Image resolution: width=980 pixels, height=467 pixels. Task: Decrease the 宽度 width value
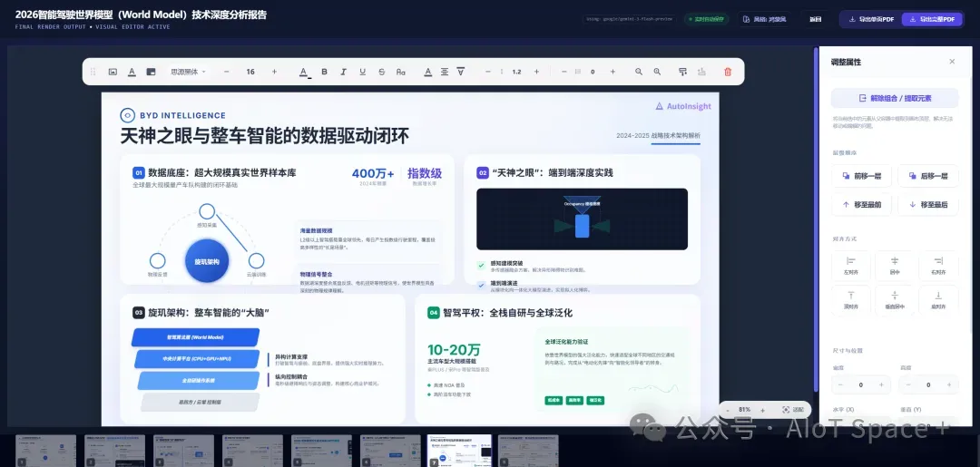click(x=840, y=384)
